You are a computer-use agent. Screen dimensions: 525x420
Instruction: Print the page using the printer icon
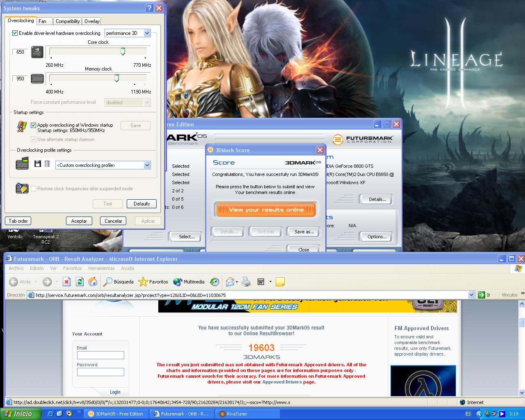point(246,282)
